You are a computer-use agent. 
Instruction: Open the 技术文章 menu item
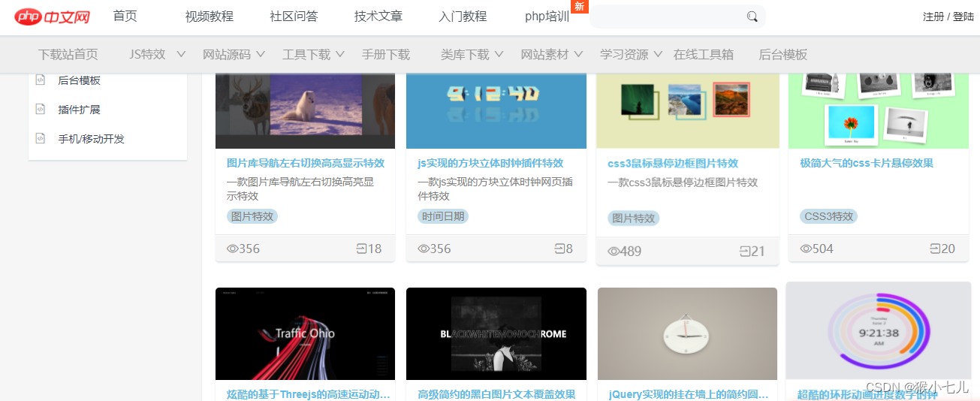coord(378,17)
